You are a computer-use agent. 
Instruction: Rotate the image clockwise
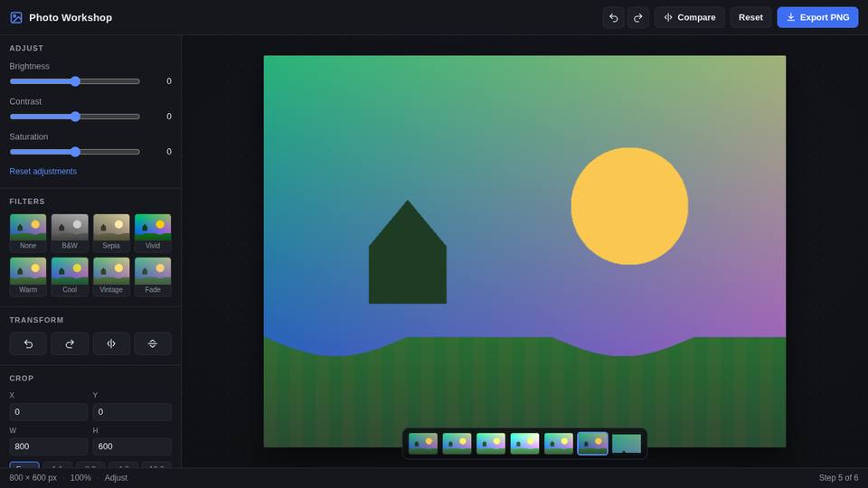[x=70, y=343]
